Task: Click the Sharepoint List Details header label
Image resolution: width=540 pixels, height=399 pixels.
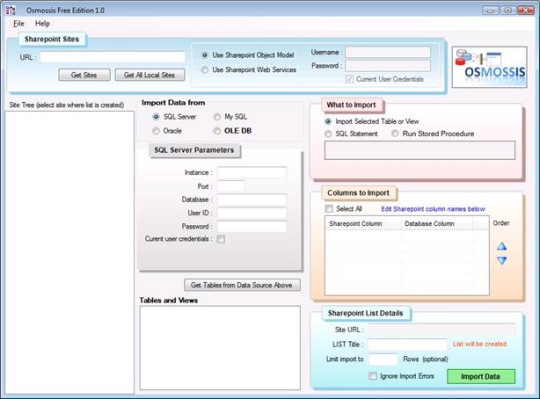Action: 366,313
